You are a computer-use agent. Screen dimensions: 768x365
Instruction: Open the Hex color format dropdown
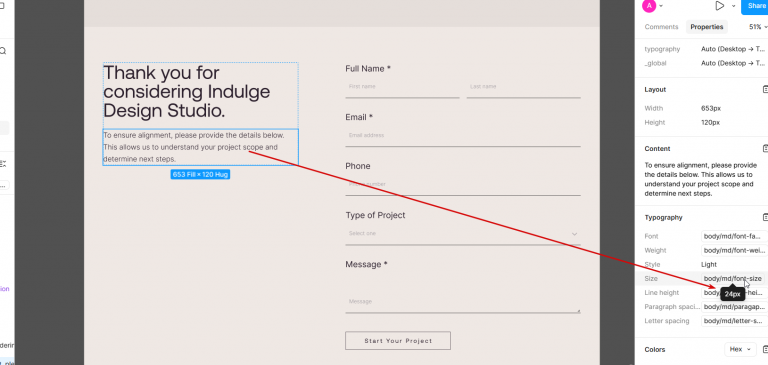[740, 349]
